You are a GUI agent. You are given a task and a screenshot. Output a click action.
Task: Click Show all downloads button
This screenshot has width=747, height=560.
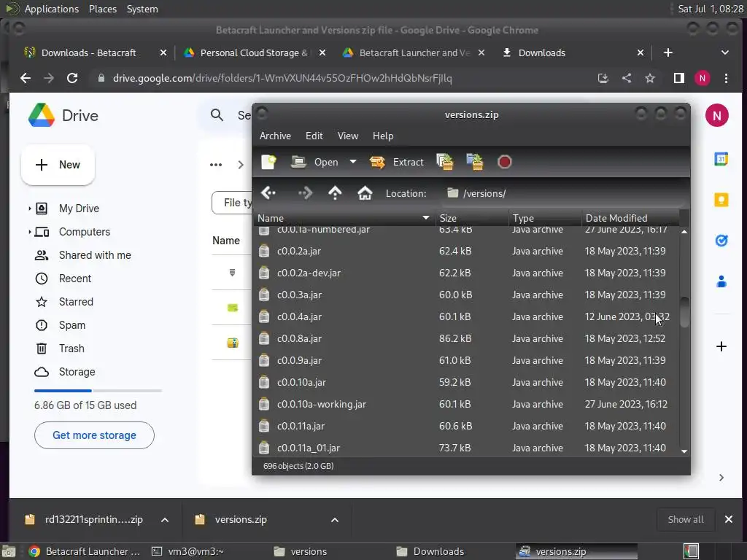686,519
